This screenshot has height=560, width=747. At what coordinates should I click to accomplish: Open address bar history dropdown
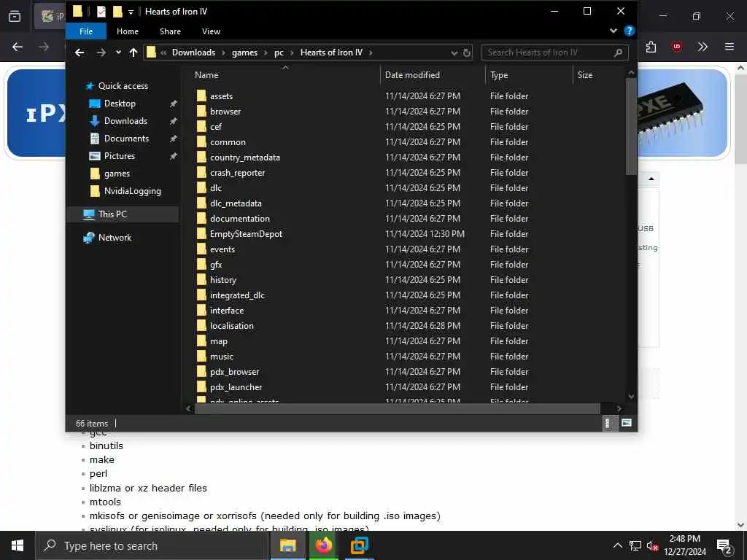[454, 52]
